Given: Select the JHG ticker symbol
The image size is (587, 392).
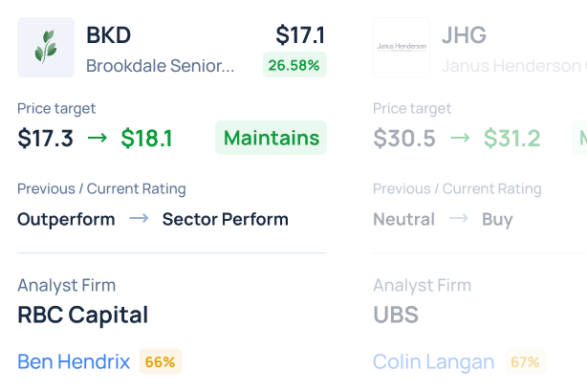Looking at the screenshot, I should [464, 35].
